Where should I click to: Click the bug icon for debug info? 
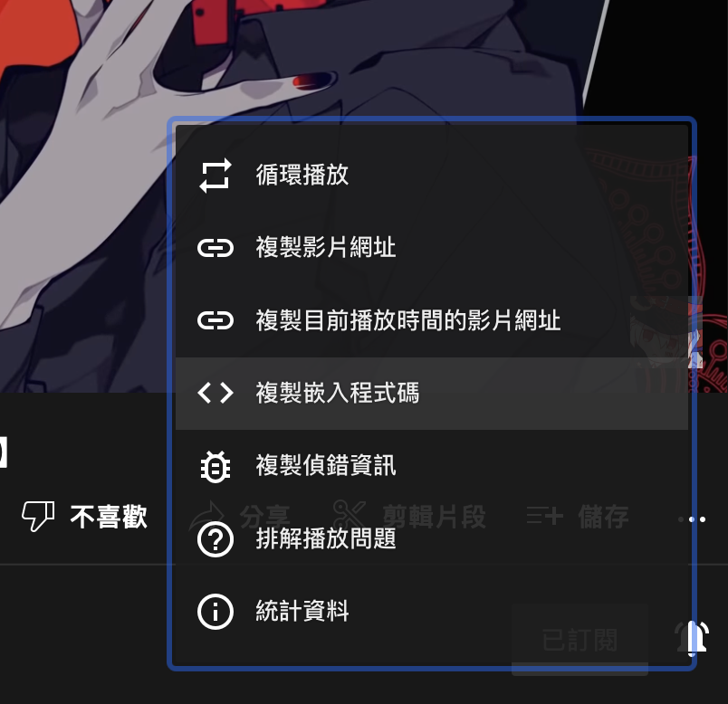pos(215,466)
